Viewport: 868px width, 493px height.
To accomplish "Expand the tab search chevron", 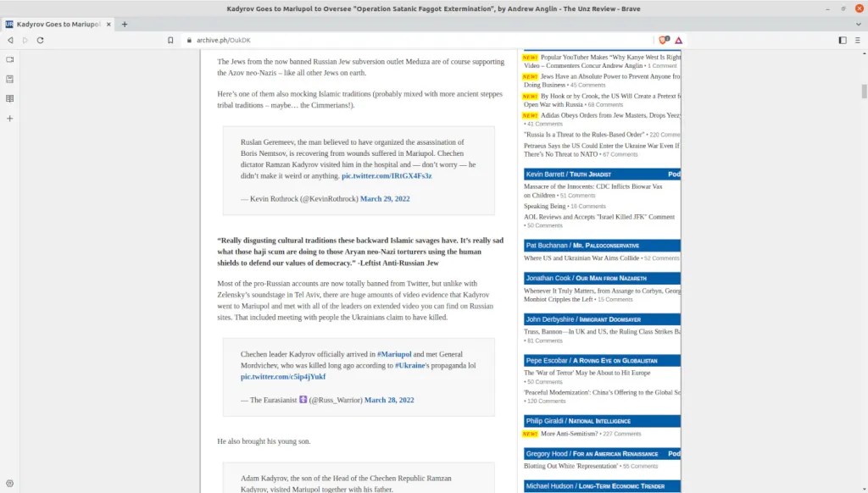I will point(858,24).
